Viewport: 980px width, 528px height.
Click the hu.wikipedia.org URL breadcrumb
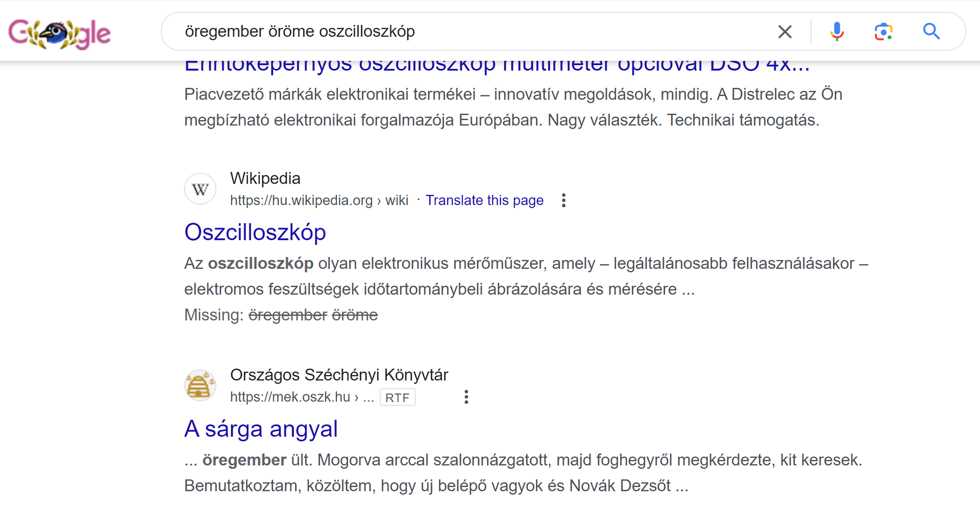pyautogui.click(x=319, y=200)
